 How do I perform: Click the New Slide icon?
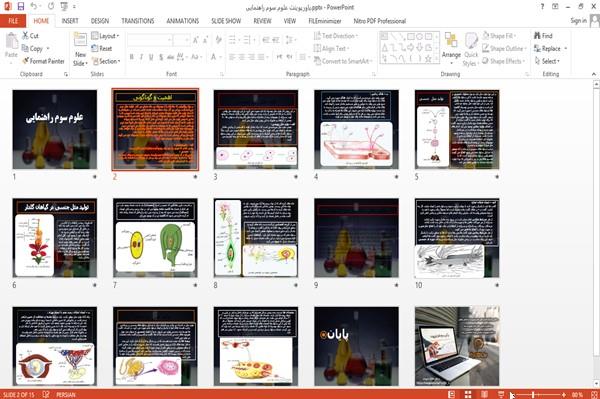pos(80,40)
